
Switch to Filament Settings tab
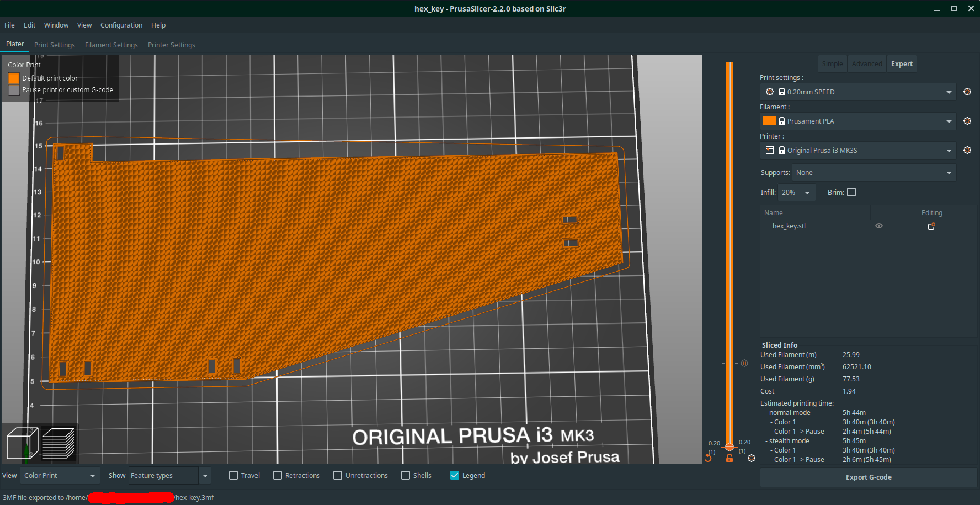(x=111, y=45)
